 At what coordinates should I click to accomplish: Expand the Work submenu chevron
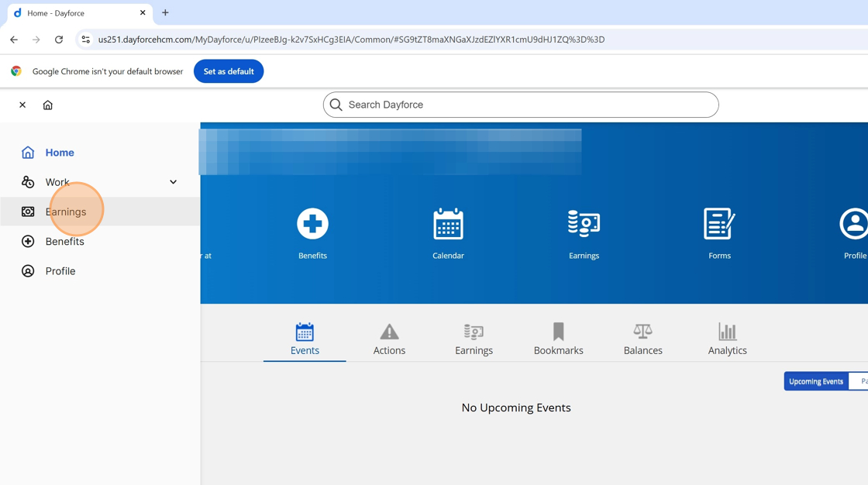(x=174, y=182)
